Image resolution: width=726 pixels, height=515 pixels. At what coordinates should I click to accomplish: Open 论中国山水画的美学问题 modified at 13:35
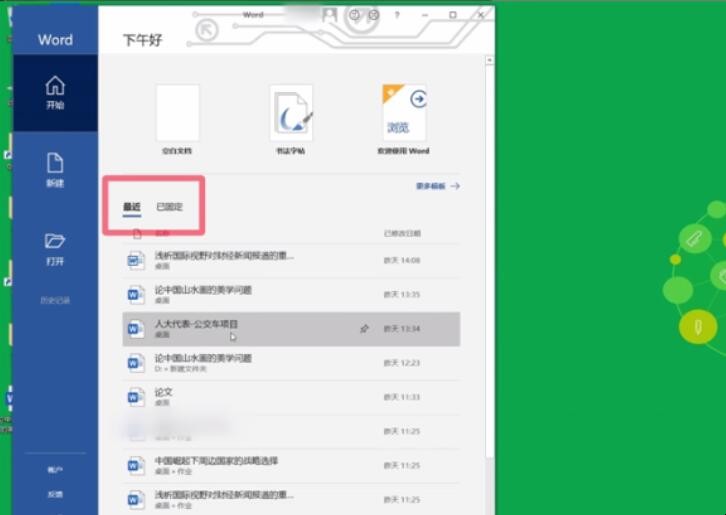(291, 295)
